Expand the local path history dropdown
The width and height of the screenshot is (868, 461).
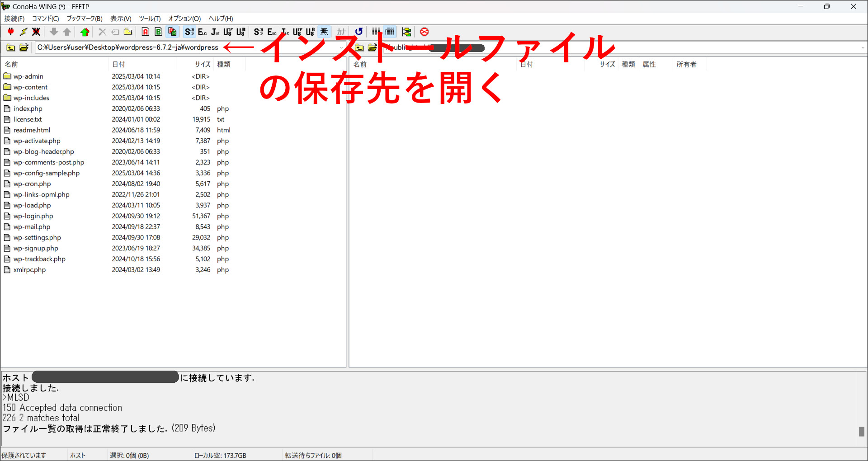[x=341, y=47]
